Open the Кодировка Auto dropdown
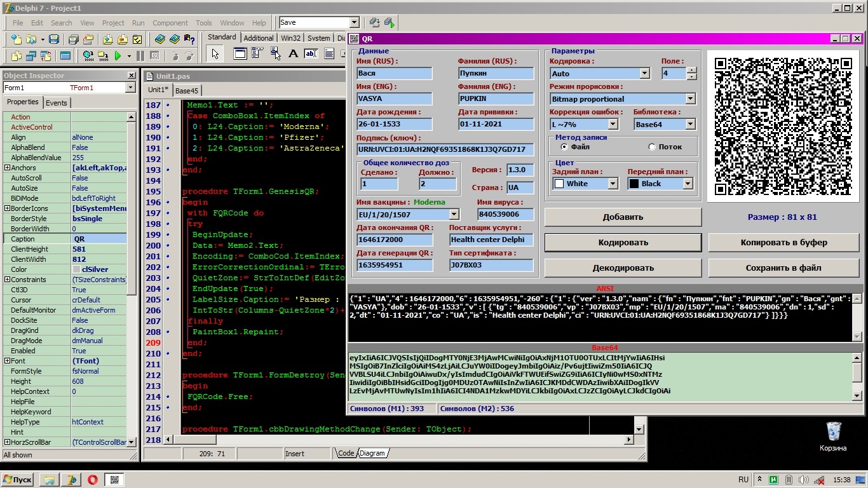The height and width of the screenshot is (488, 868). point(644,74)
